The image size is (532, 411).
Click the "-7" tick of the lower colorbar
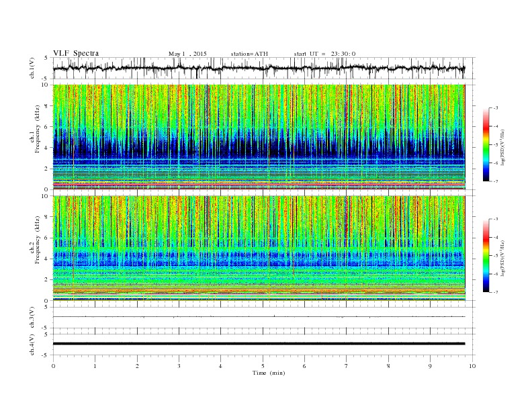[x=495, y=292]
